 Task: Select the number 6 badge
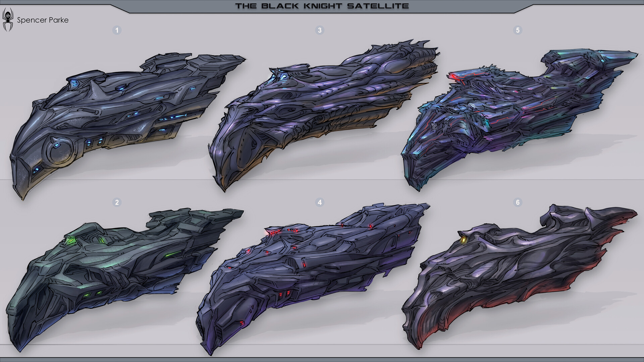tap(518, 202)
